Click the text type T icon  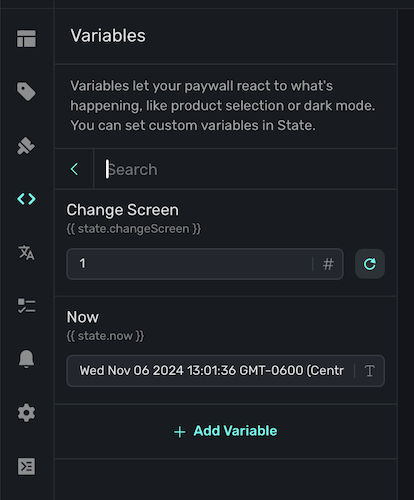click(x=370, y=371)
